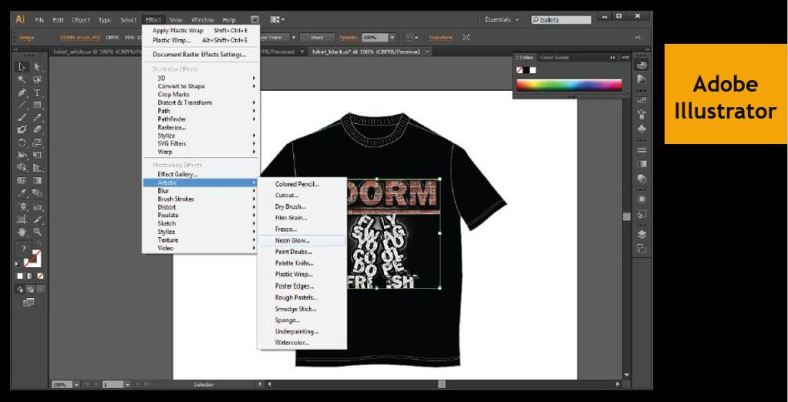Select the Type tool
The image size is (788, 402).
pos(37,92)
